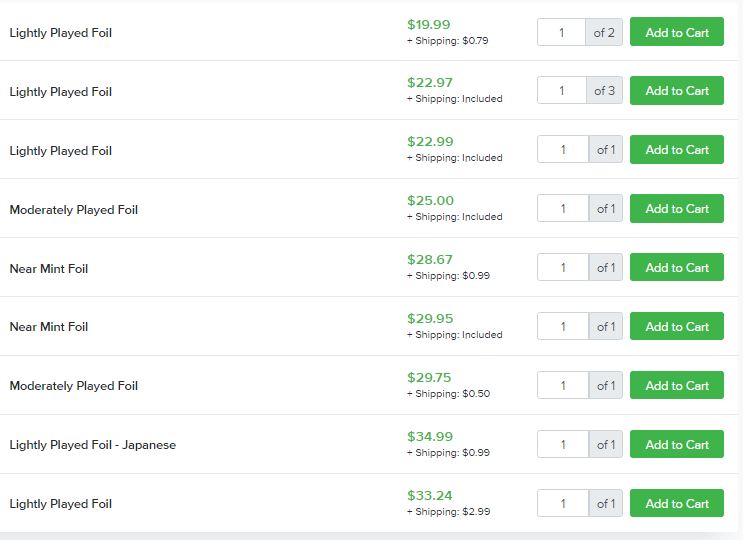Focus quantity field for the $34.99 Japanese listing

click(563, 444)
